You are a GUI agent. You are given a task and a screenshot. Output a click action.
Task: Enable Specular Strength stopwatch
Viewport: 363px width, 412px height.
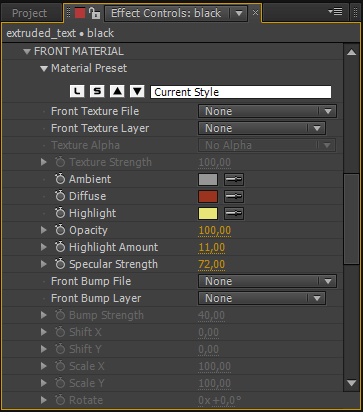click(x=60, y=264)
